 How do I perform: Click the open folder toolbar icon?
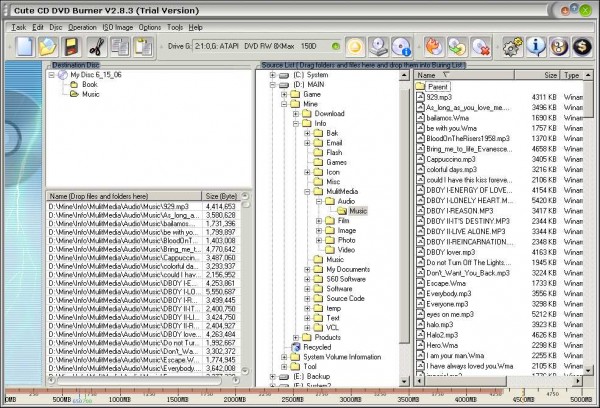pyautogui.click(x=45, y=45)
